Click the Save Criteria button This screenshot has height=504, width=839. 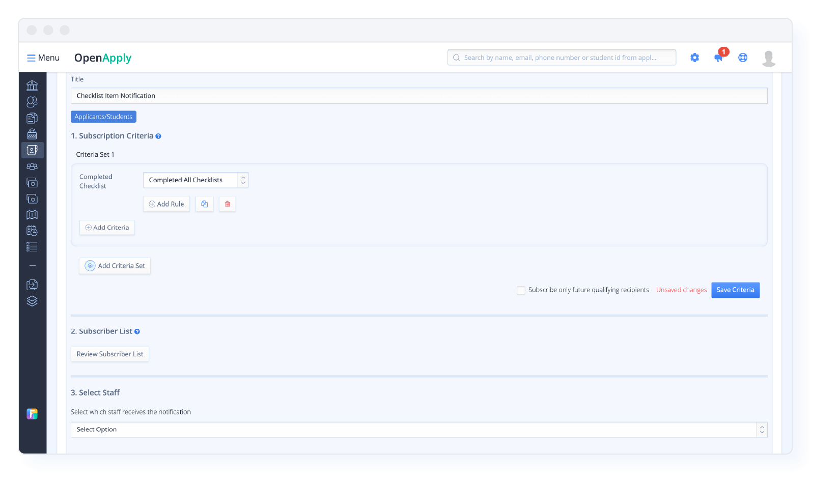[x=735, y=290]
